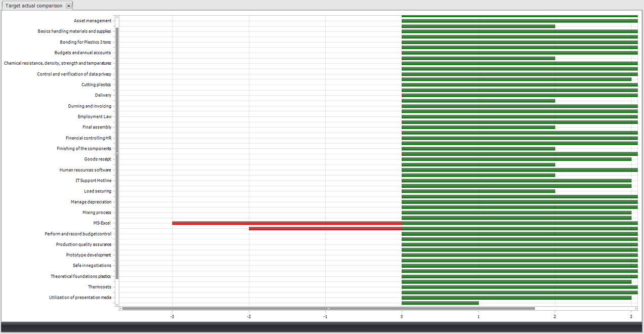Click the Employment Law label
This screenshot has height=334, width=644.
pos(95,117)
